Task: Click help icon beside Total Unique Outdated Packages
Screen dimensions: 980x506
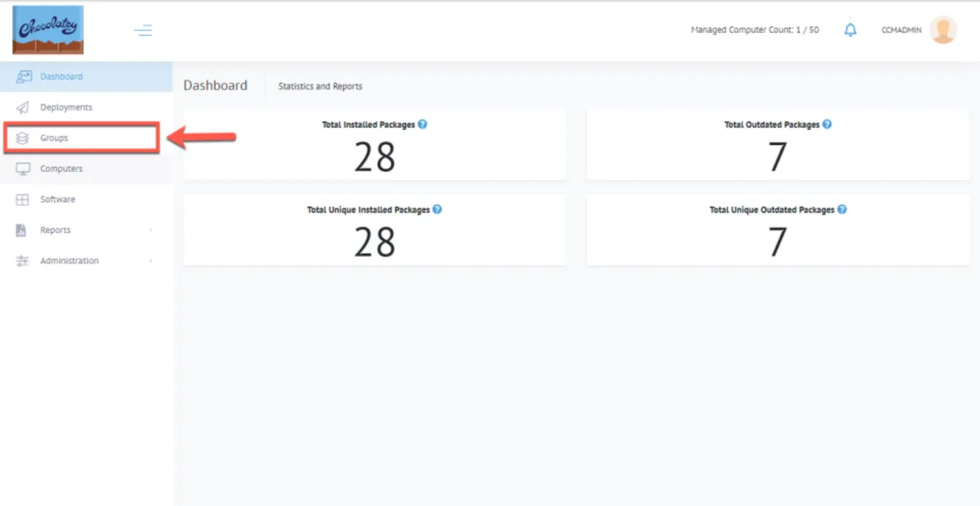Action: 842,209
